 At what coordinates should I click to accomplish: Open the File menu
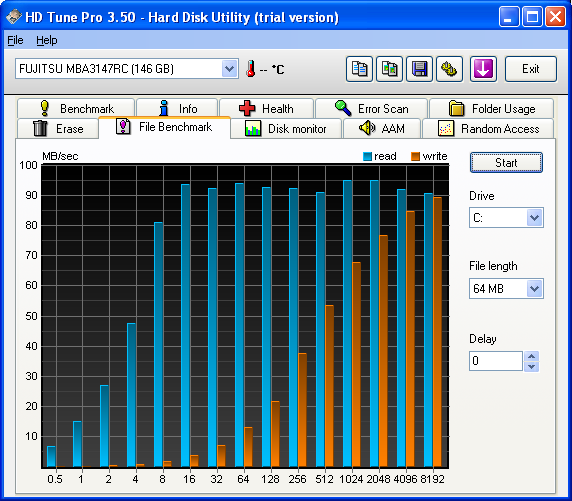click(15, 40)
